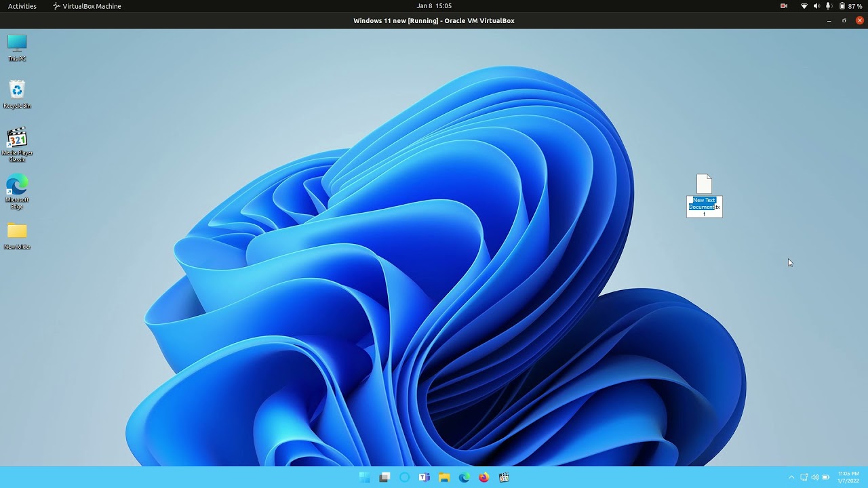The height and width of the screenshot is (488, 868).
Task: Expand the hidden tray icons chevron
Action: point(791,477)
